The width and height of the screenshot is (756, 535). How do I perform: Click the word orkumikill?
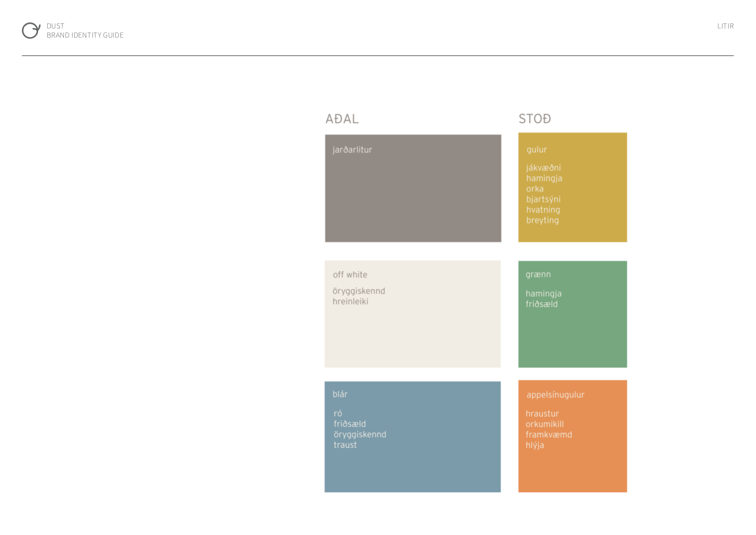click(x=544, y=424)
